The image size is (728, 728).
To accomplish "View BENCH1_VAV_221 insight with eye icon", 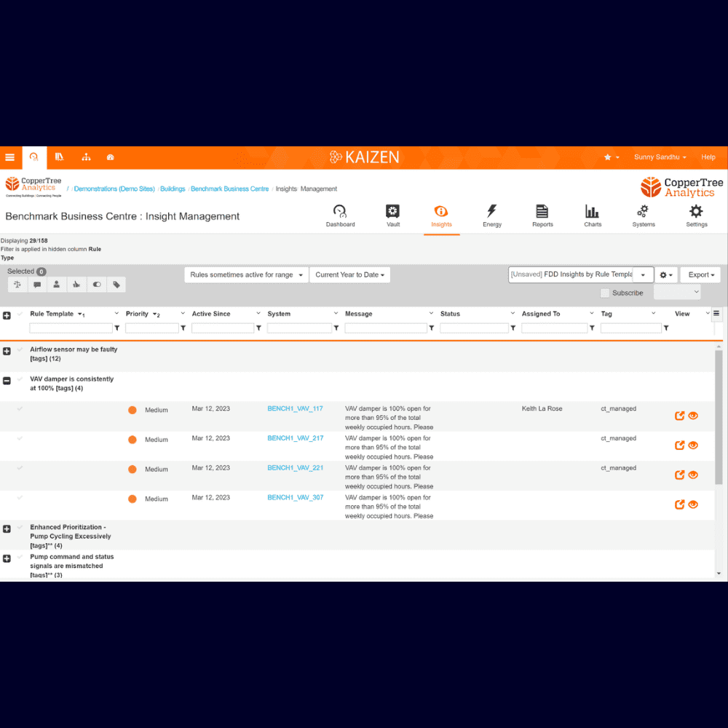I will pyautogui.click(x=693, y=475).
